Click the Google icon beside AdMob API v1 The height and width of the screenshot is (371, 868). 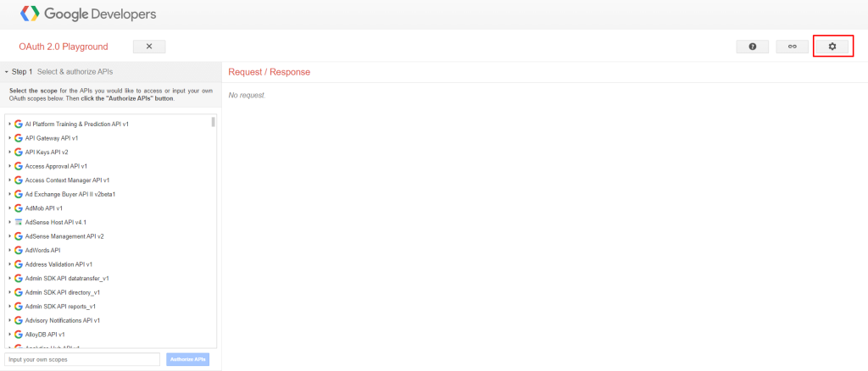click(x=18, y=208)
